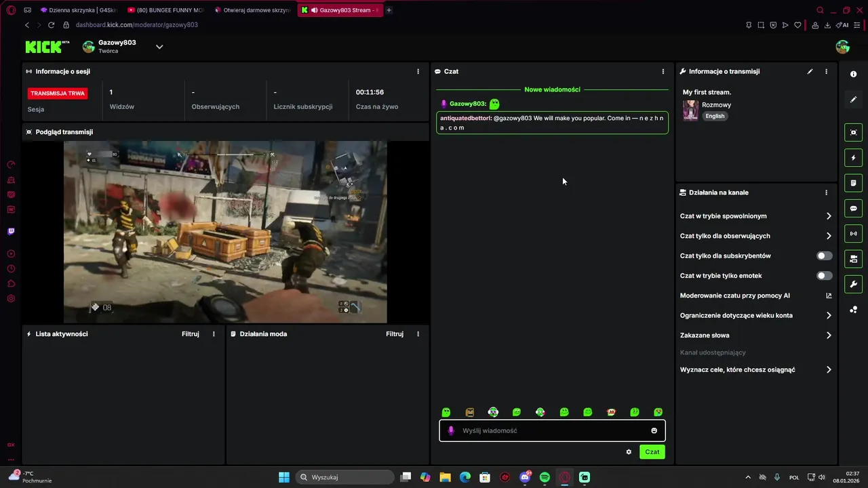Open Opera sidebar settings gear icon
The width and height of the screenshot is (868, 488).
[x=11, y=299]
